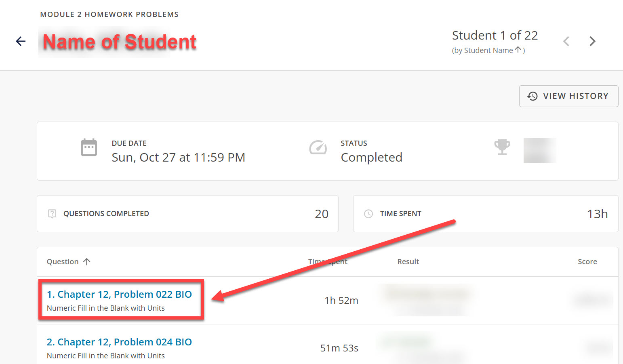This screenshot has width=623, height=364.
Task: Click the due date calendar icon
Action: pyautogui.click(x=89, y=147)
